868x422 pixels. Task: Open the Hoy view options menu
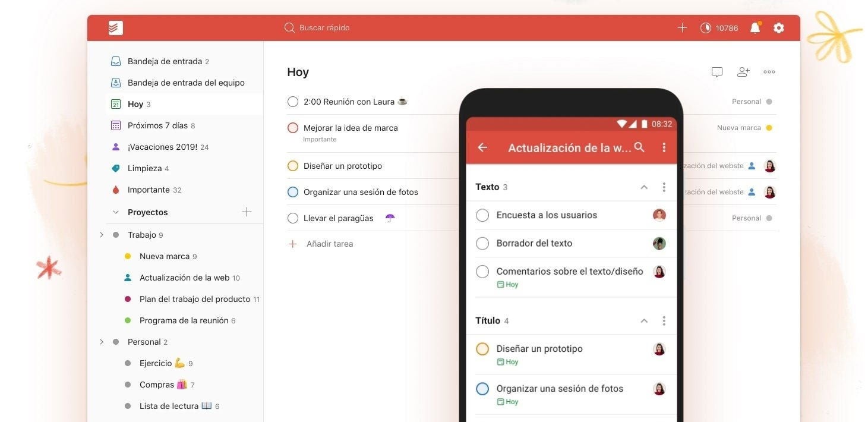pos(769,71)
